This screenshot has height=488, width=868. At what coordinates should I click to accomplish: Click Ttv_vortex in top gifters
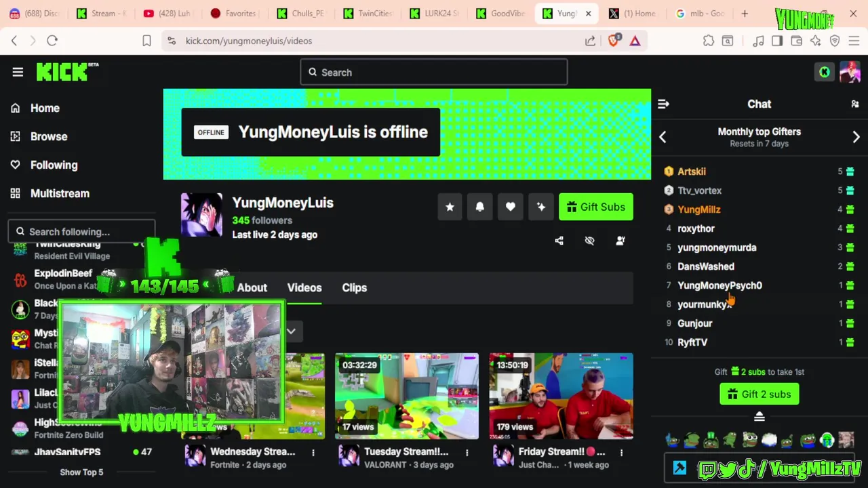(699, 190)
